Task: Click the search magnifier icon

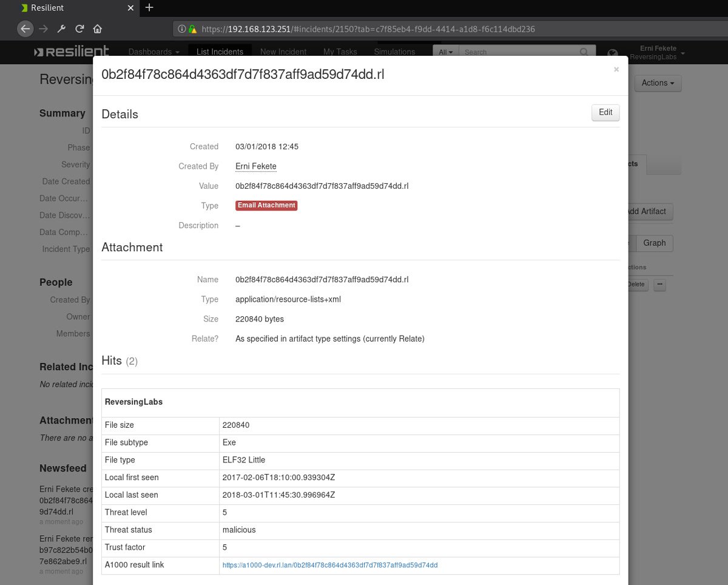Action: (584, 52)
